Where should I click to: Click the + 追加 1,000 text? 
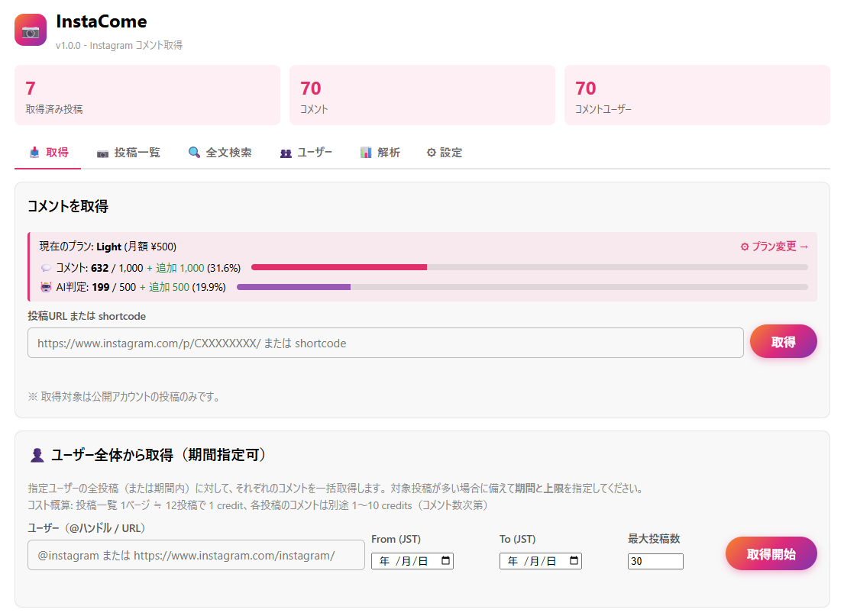[x=176, y=268]
